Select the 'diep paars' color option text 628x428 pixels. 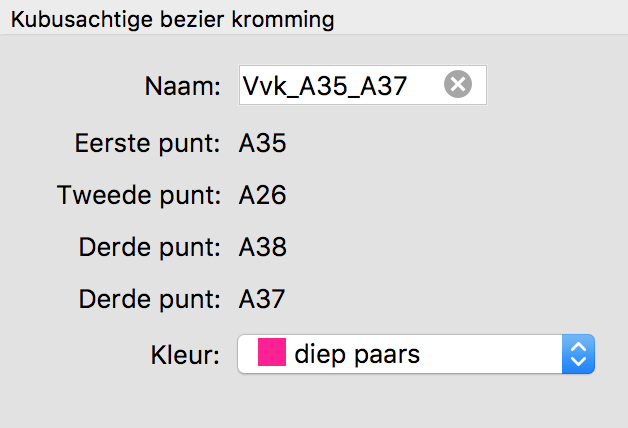357,354
